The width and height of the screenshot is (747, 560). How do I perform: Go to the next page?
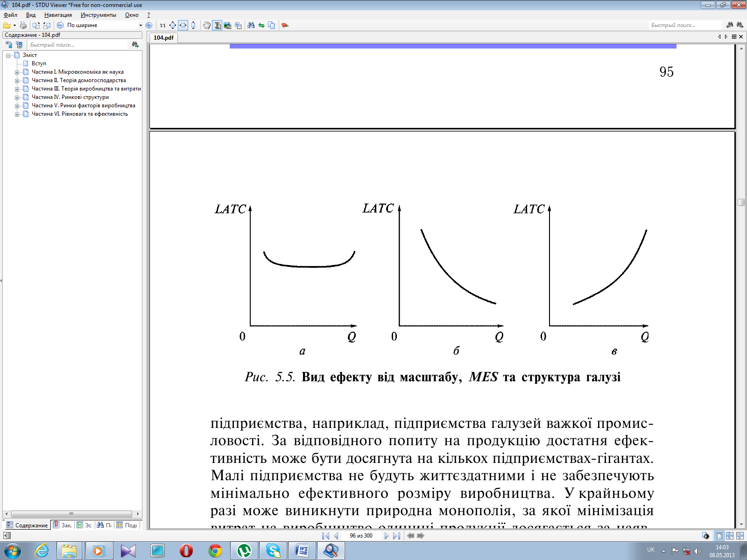387,536
